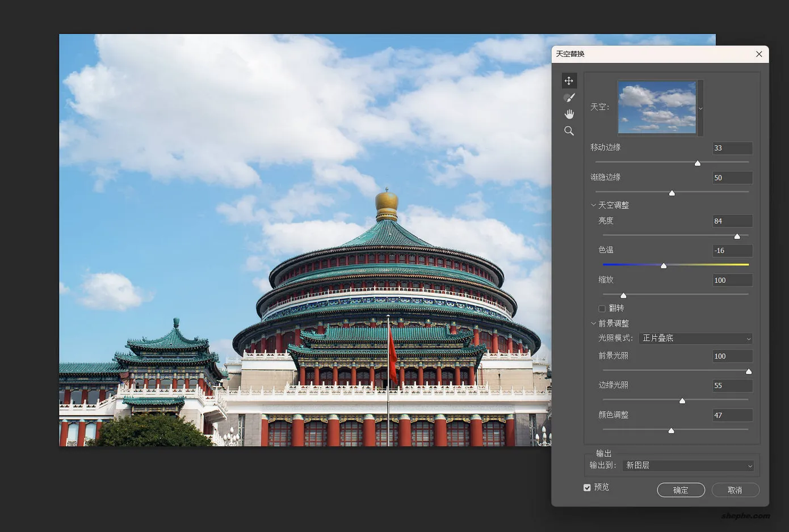Click the 色温 value field
Image resolution: width=789 pixels, height=532 pixels.
(x=732, y=251)
